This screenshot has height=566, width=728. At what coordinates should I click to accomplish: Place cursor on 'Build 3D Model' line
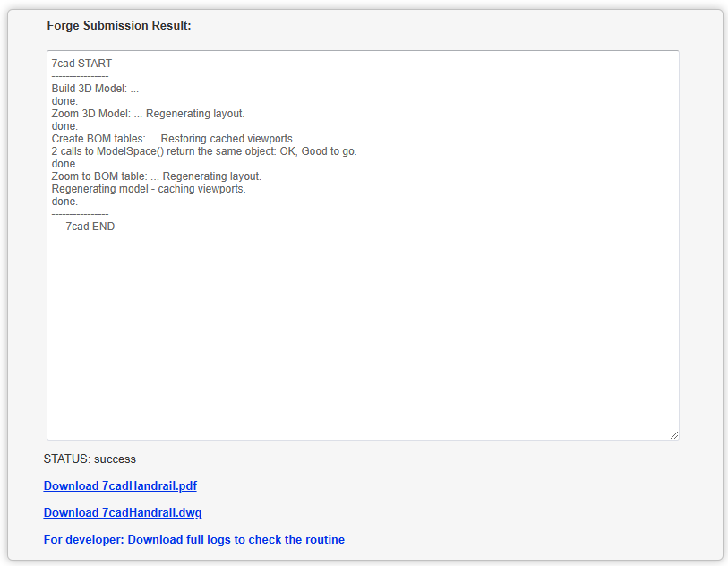[x=95, y=89]
